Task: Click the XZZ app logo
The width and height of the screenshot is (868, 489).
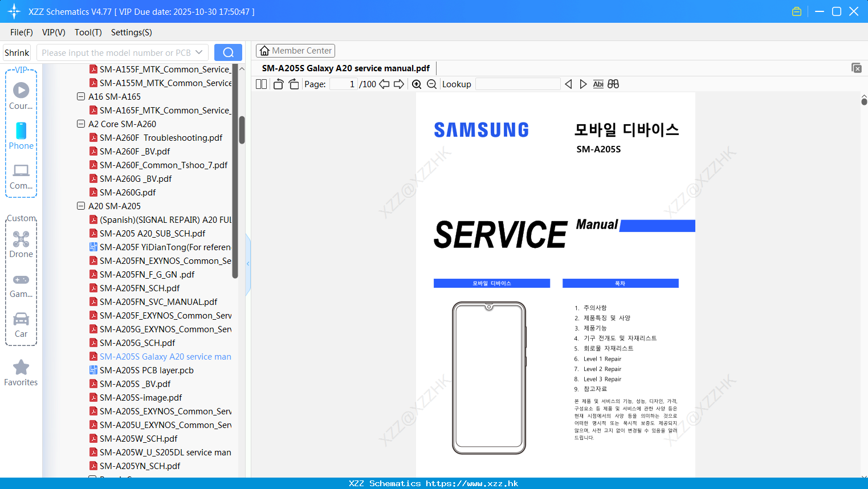Action: coord(14,11)
